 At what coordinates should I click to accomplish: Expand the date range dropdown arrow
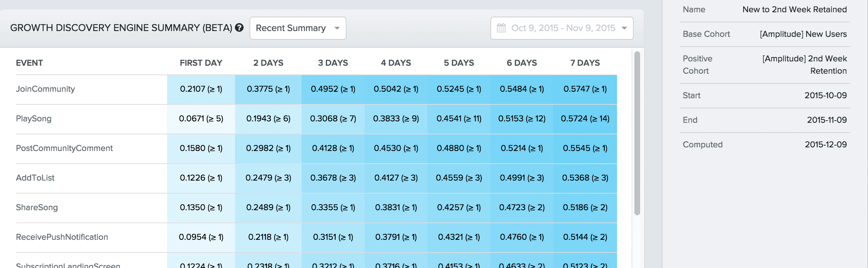point(624,28)
